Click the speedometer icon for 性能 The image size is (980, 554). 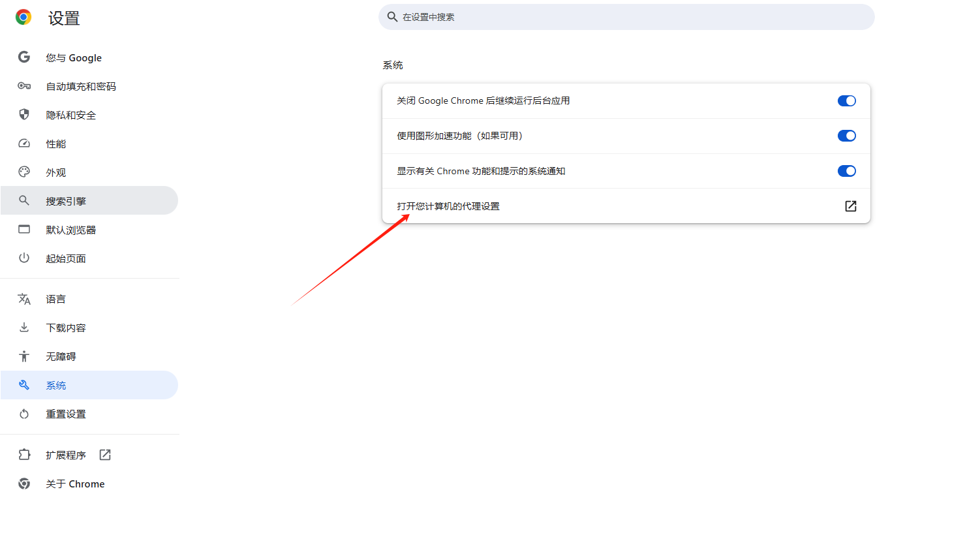pos(24,144)
